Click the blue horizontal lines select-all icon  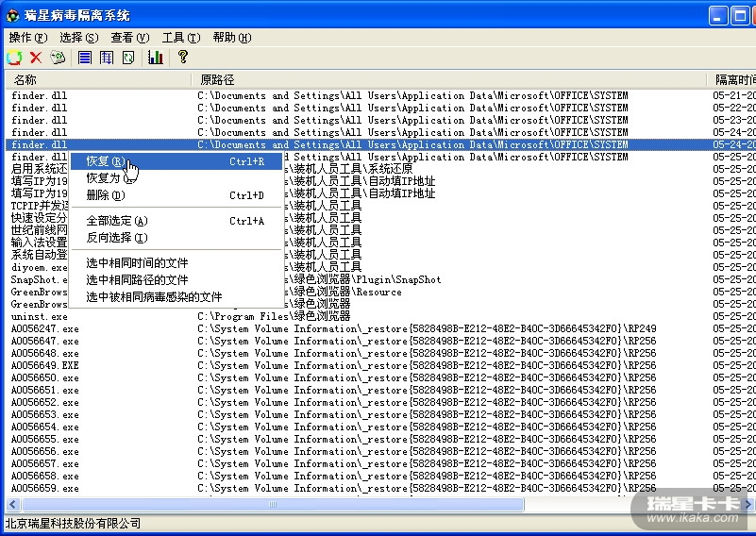85,58
